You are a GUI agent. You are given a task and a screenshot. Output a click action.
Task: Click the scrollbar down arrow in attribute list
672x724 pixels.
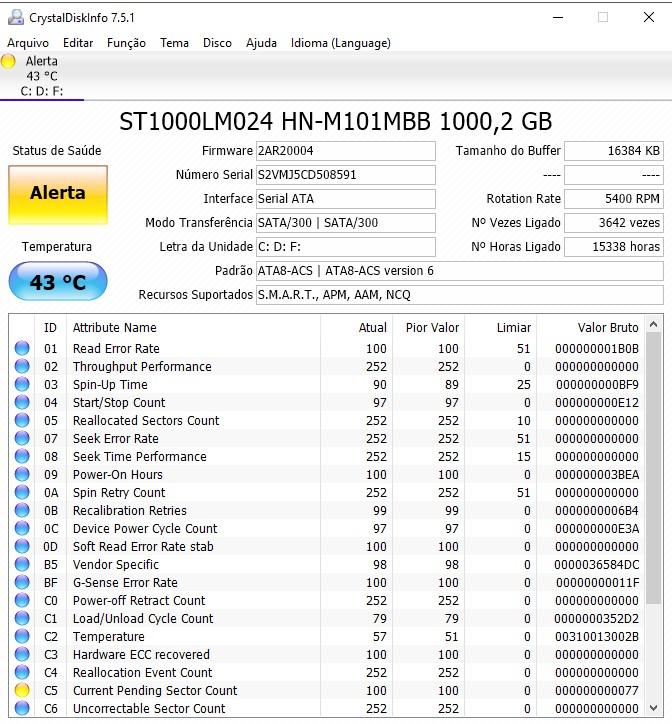654,708
